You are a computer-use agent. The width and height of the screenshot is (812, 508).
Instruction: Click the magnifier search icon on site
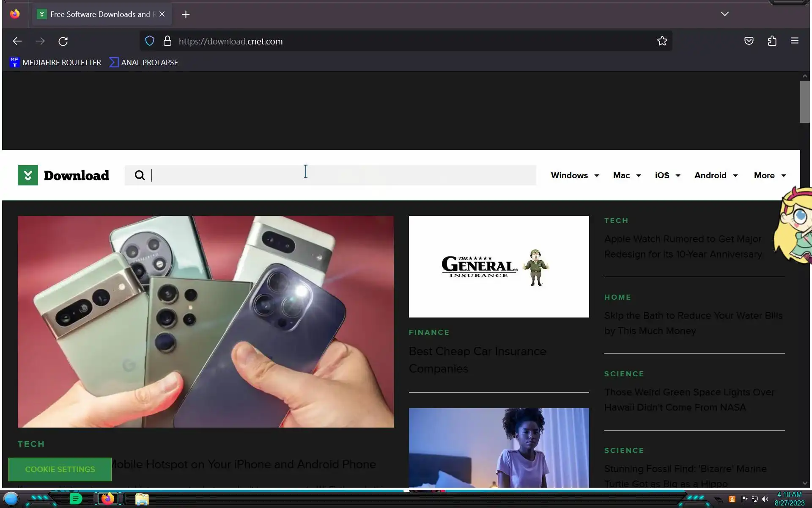point(140,175)
